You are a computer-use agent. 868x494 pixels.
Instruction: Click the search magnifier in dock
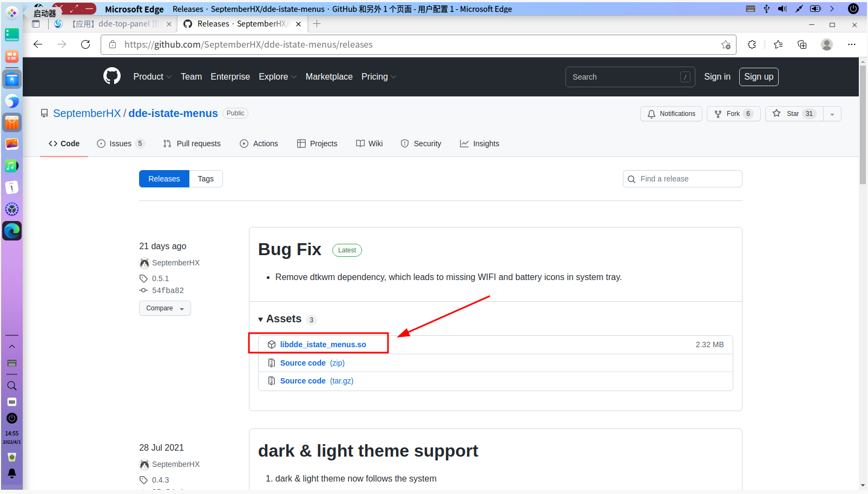click(x=12, y=386)
